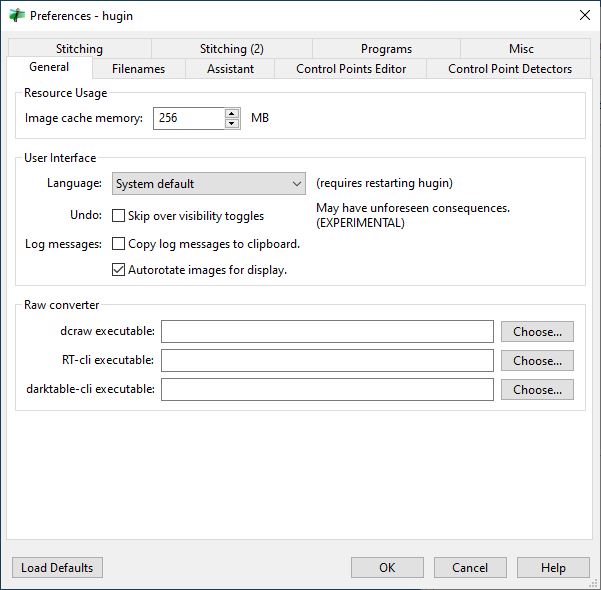Click the dcraw executable path field
Screen dimensions: 601x590
click(327, 331)
